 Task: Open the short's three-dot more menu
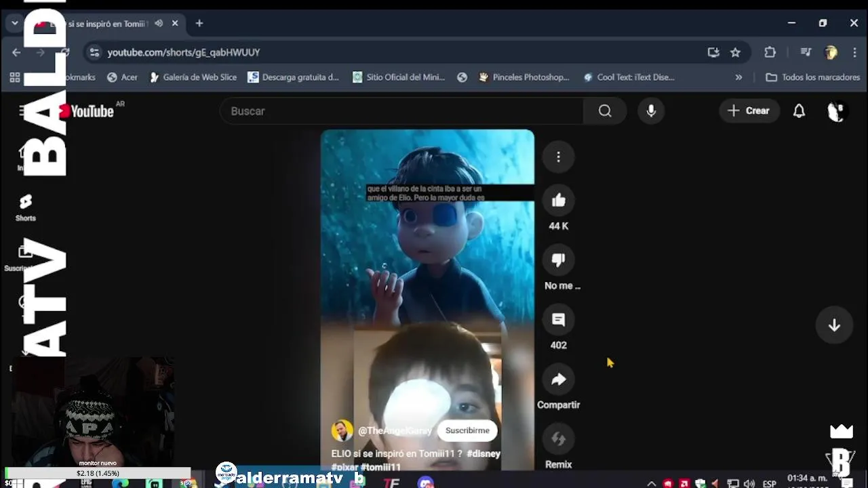click(x=558, y=157)
